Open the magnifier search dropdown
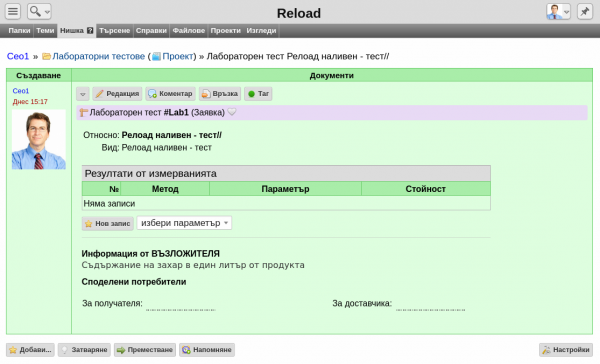Image resolution: width=600 pixels, height=364 pixels. click(39, 11)
